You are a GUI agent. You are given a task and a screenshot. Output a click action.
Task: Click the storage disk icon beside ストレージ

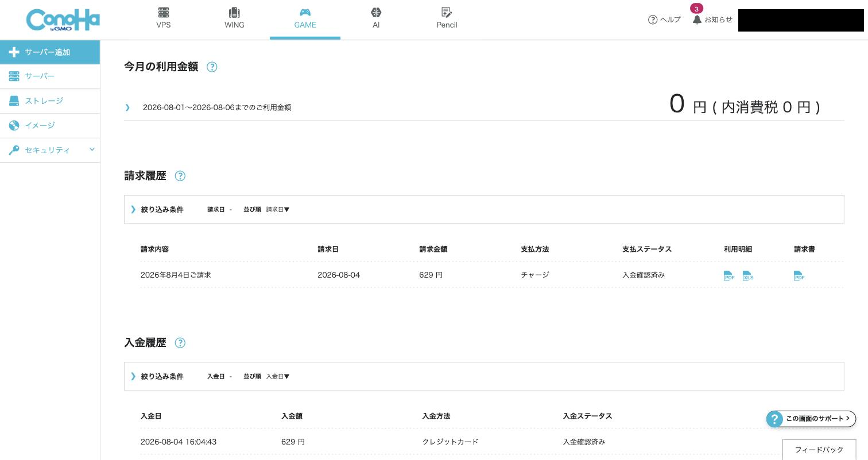tap(14, 101)
